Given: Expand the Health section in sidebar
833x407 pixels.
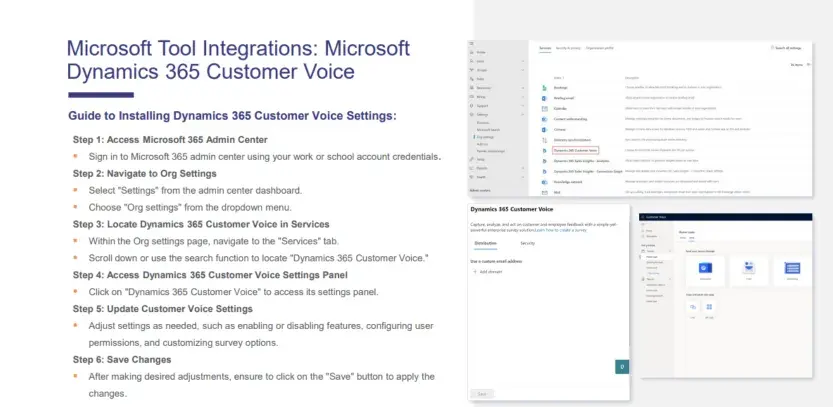Looking at the screenshot, I should click(523, 177).
